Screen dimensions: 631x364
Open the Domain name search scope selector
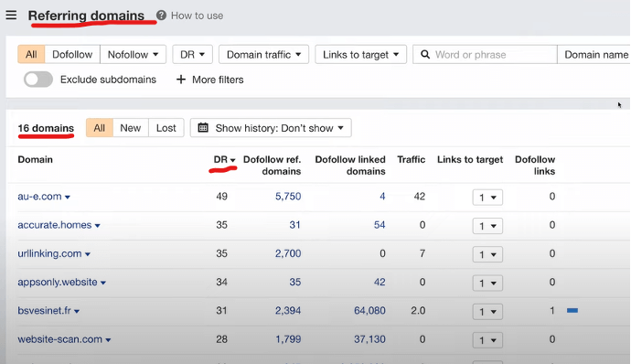pos(594,54)
